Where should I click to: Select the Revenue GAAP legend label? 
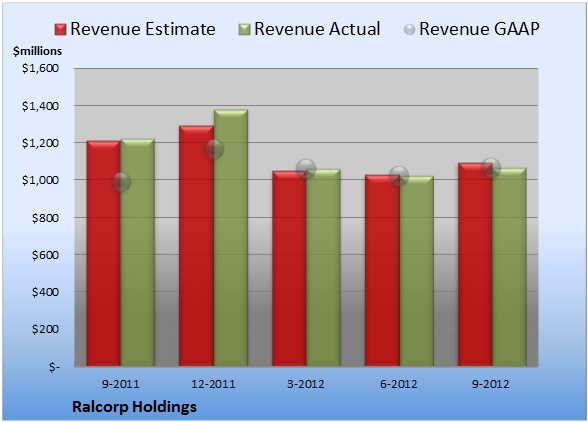point(479,29)
